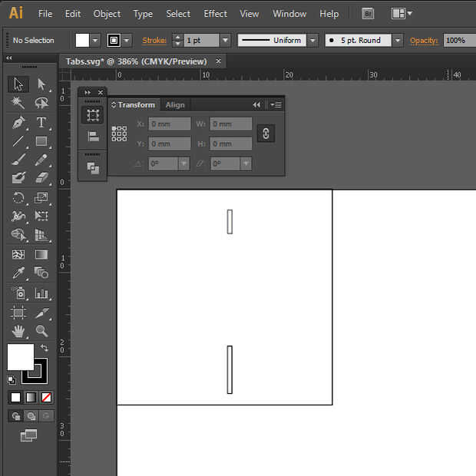Activate the Eyedropper tool
This screenshot has width=476, height=476.
click(18, 273)
